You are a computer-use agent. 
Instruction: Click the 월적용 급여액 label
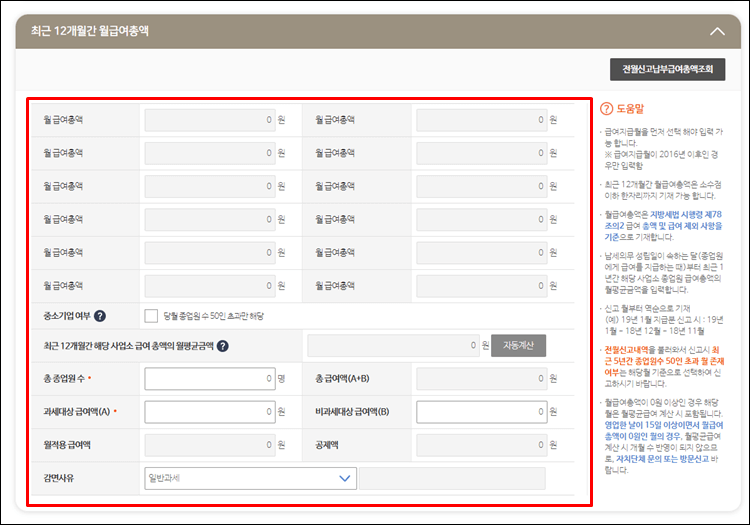pyautogui.click(x=67, y=445)
